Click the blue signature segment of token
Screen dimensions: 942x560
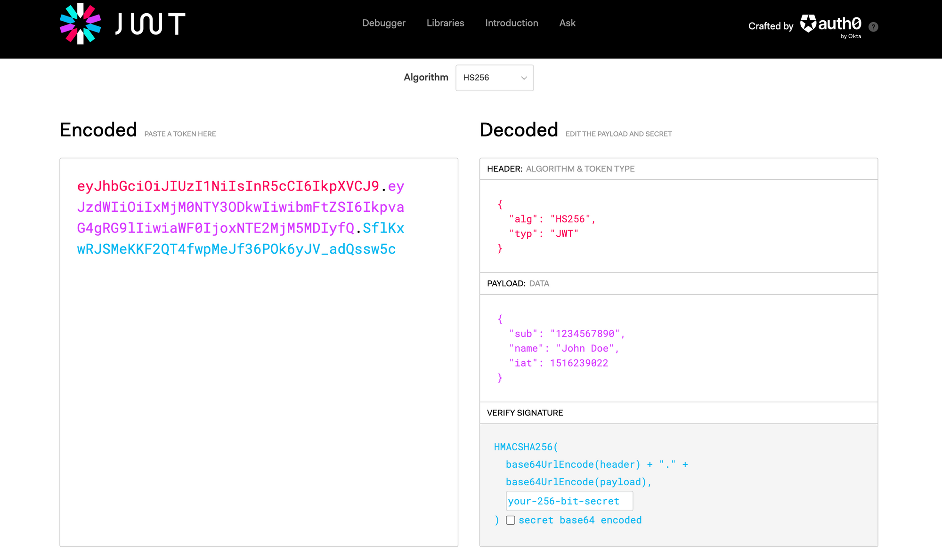[235, 249]
